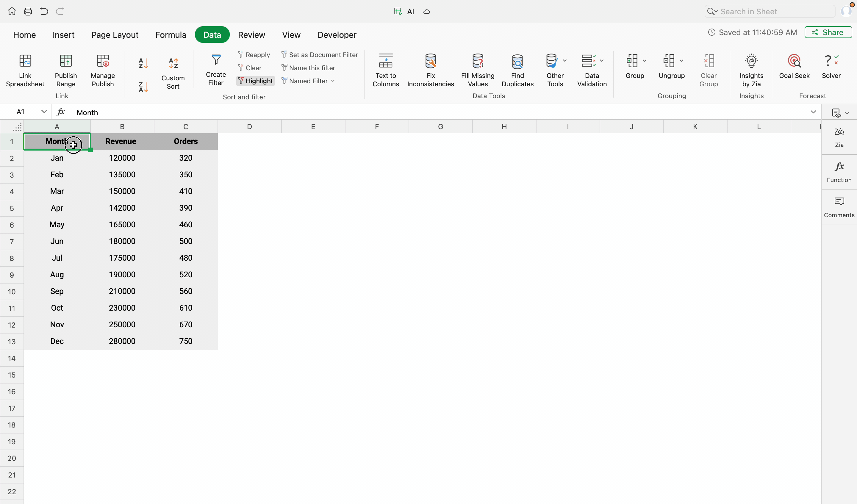
Task: Open the Page Layout tab
Action: pos(115,35)
